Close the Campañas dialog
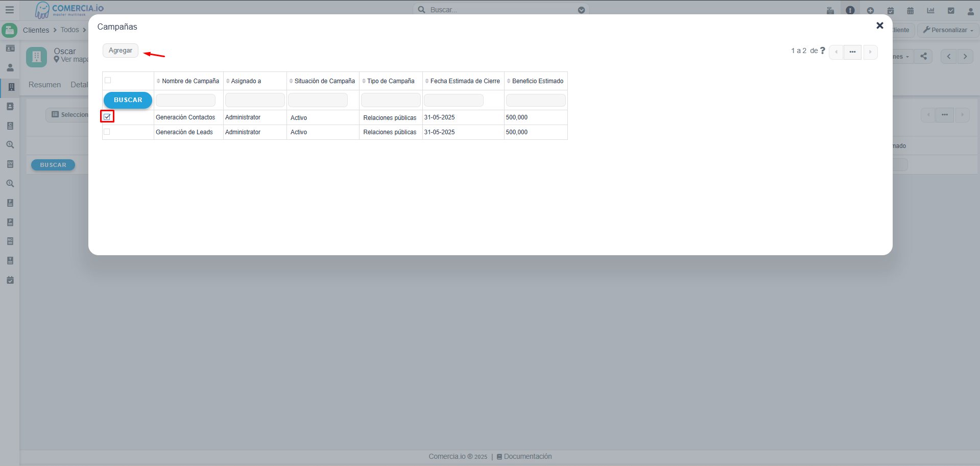Image resolution: width=980 pixels, height=466 pixels. pos(879,26)
